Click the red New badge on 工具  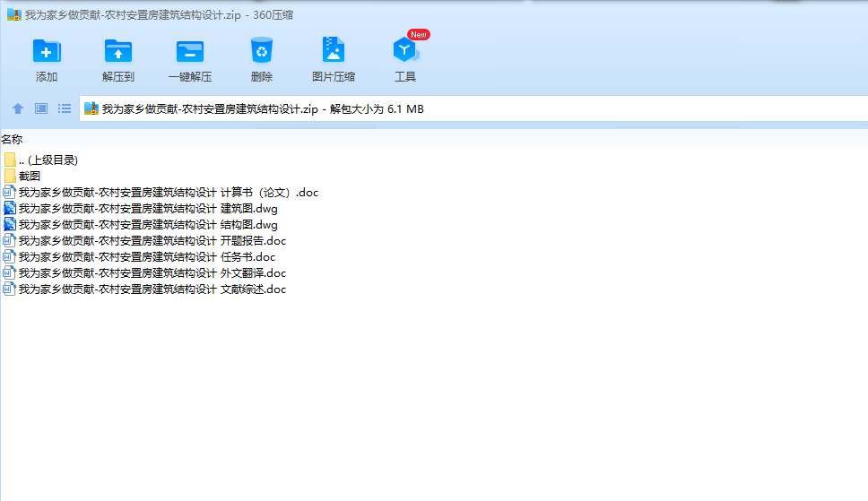point(419,34)
